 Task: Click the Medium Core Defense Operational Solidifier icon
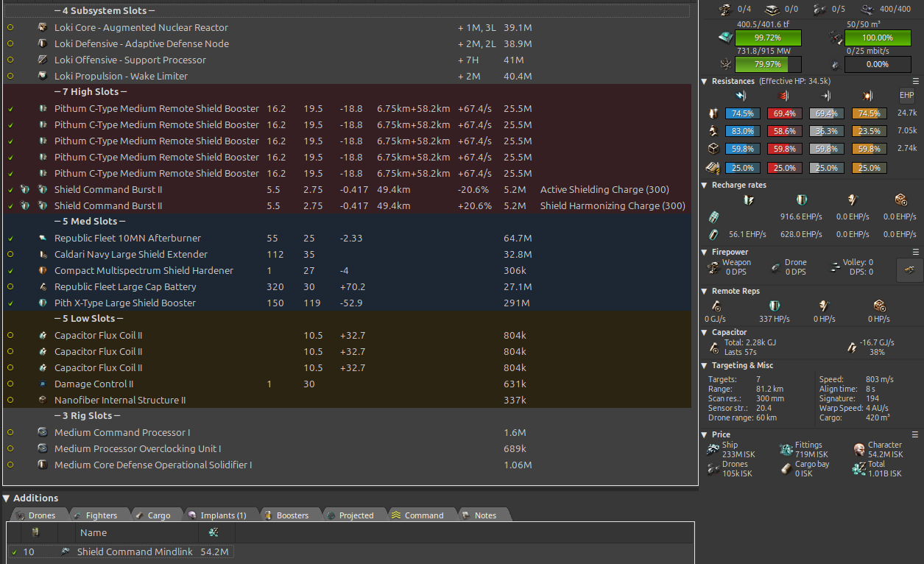[43, 465]
